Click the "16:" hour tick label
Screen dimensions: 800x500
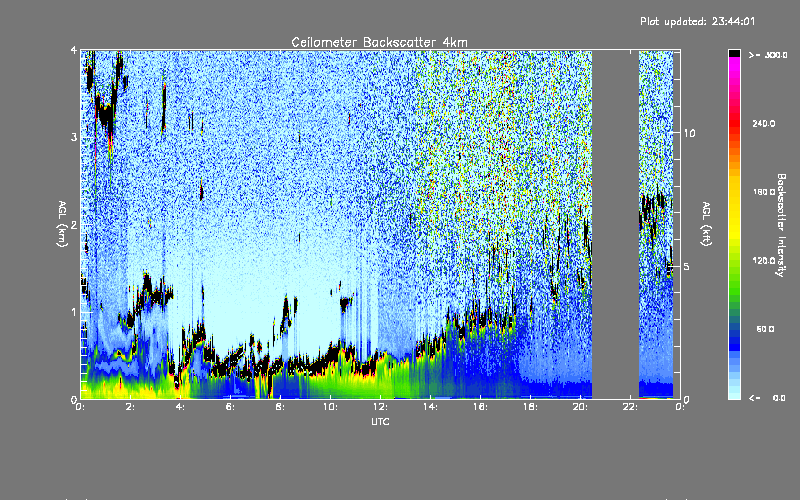pyautogui.click(x=480, y=407)
